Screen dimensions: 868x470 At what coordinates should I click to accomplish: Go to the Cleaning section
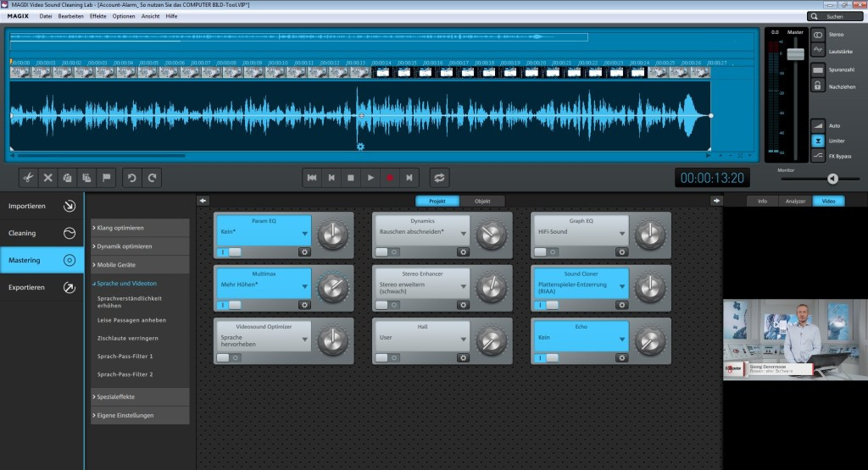pos(42,234)
